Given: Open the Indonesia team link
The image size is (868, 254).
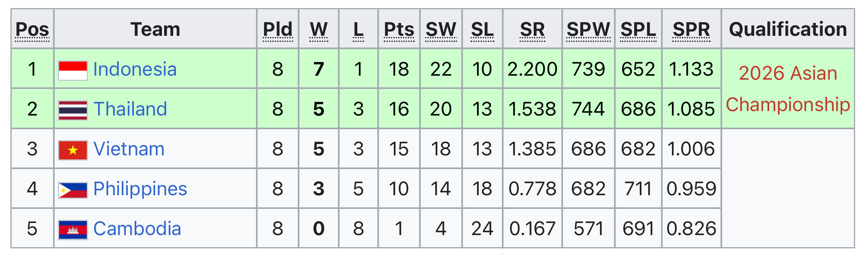Looking at the screenshot, I should pos(135,69).
